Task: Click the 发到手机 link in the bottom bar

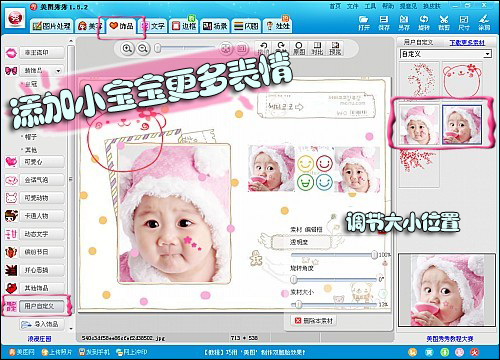Action: (94, 352)
